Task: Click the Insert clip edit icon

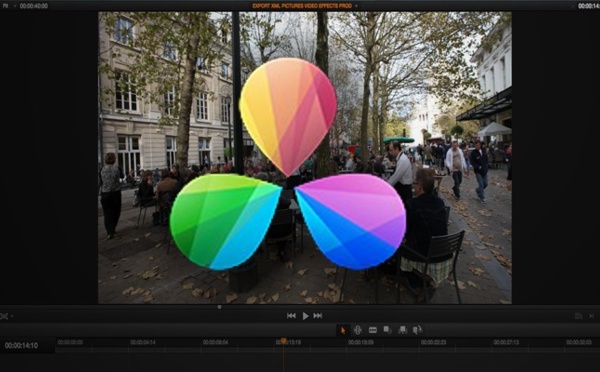Action: click(387, 330)
